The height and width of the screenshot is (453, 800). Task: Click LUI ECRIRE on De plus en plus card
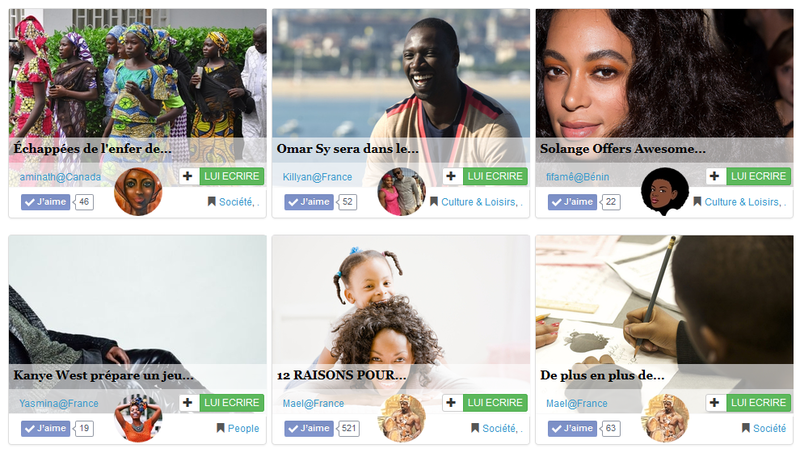click(758, 402)
